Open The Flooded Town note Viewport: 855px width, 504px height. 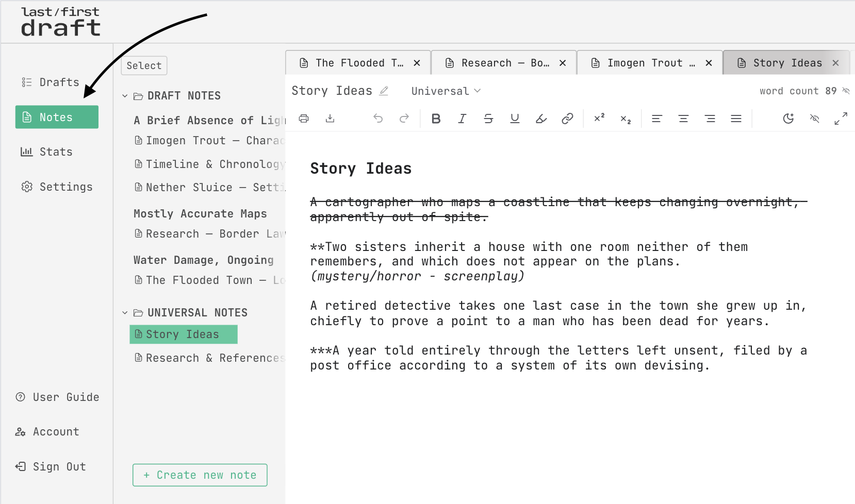(209, 280)
